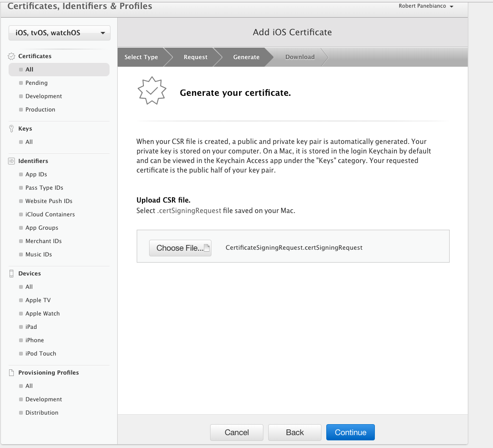The width and height of the screenshot is (493, 448).
Task: Open Apple Watch devices
Action: pyautogui.click(x=42, y=314)
